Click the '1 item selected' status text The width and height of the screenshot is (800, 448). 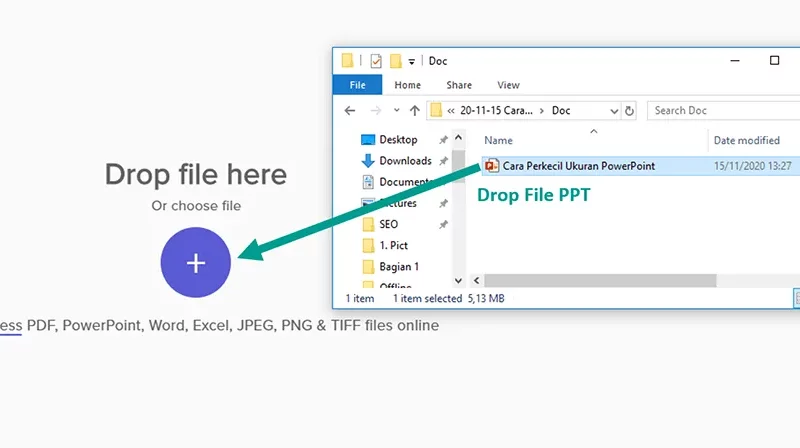point(427,298)
